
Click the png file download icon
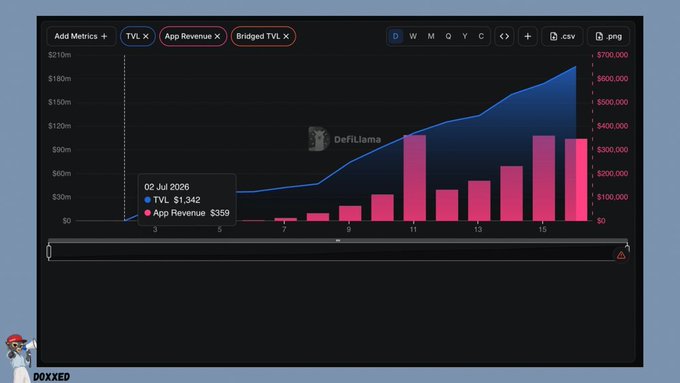tap(599, 36)
